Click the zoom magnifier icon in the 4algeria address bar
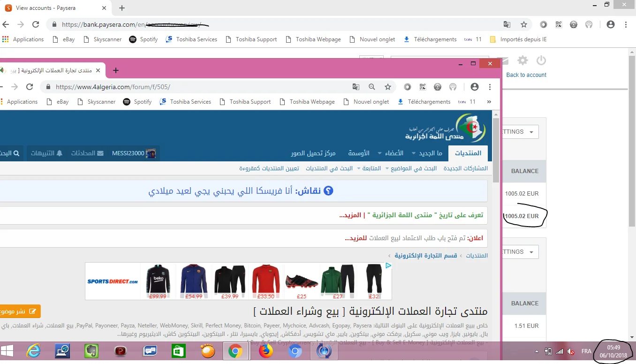 (372, 87)
